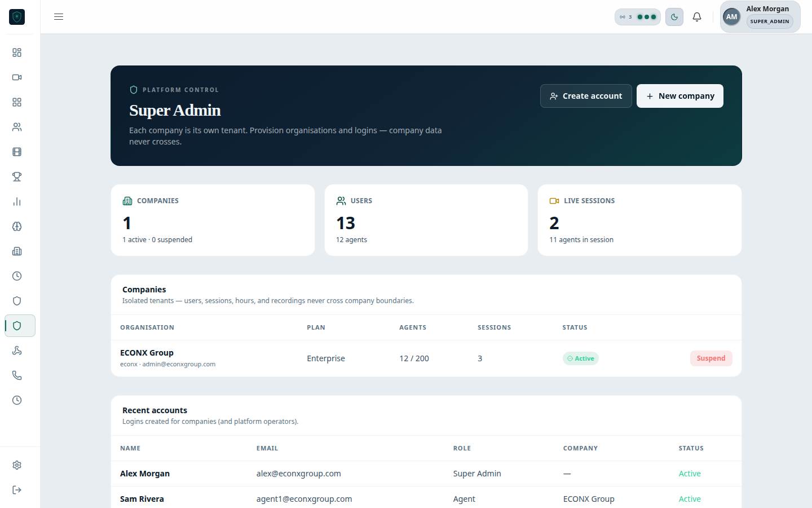The image size is (812, 508).
Task: Open the trophy leaderboard sidebar icon
Action: tap(17, 177)
